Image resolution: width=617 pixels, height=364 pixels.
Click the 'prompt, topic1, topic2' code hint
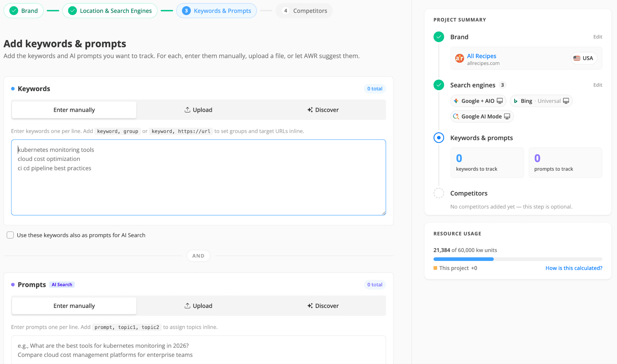click(x=127, y=327)
